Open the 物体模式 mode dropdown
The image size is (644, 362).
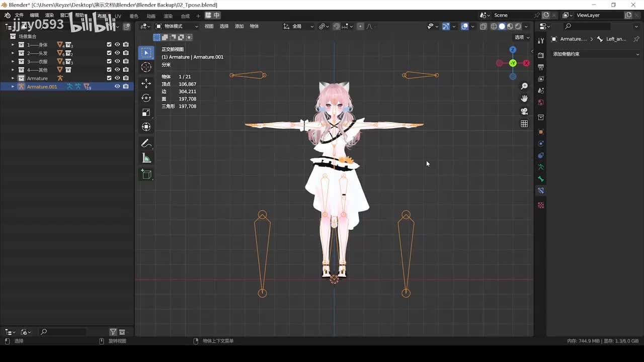[x=178, y=26]
